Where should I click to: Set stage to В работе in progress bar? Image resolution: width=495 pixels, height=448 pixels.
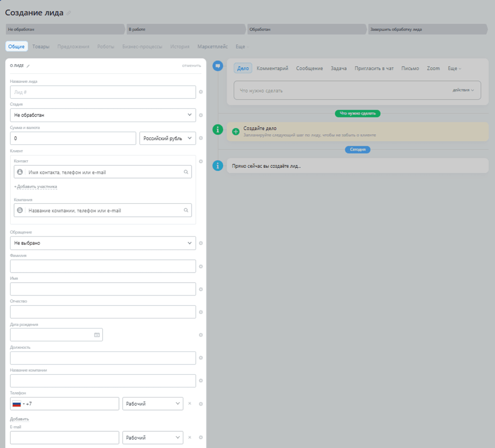(186, 29)
